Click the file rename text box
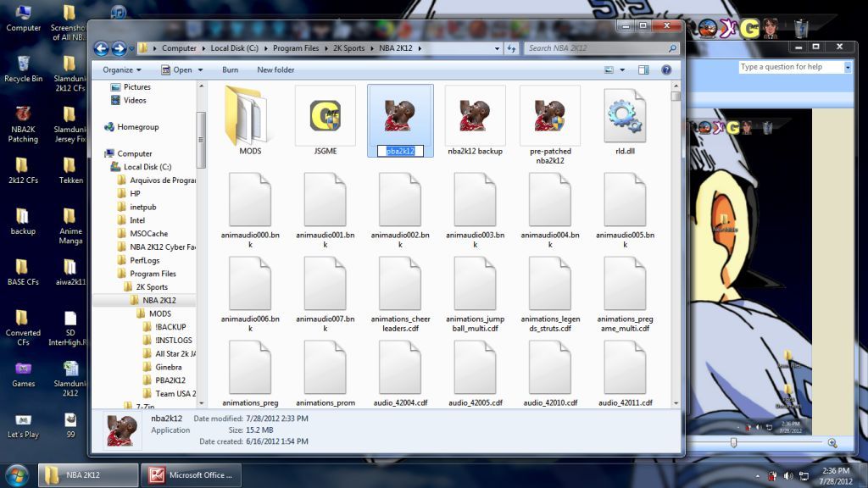The image size is (868, 488). pyautogui.click(x=400, y=151)
